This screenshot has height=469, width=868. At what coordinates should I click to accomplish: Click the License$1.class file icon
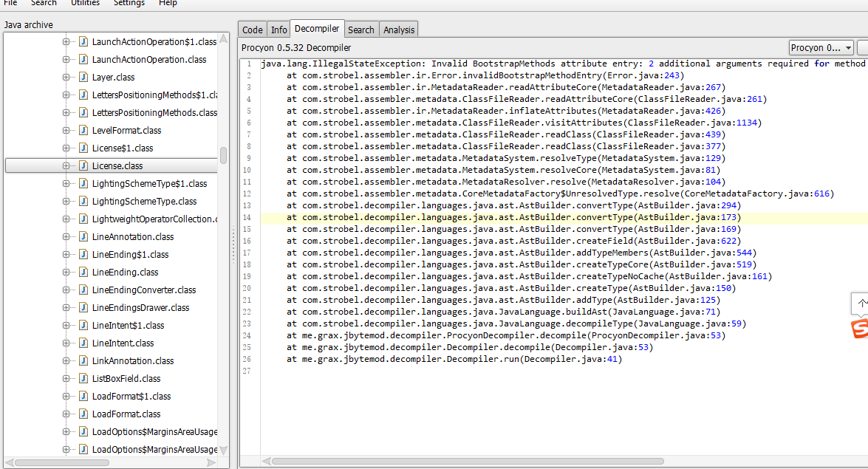coord(83,148)
